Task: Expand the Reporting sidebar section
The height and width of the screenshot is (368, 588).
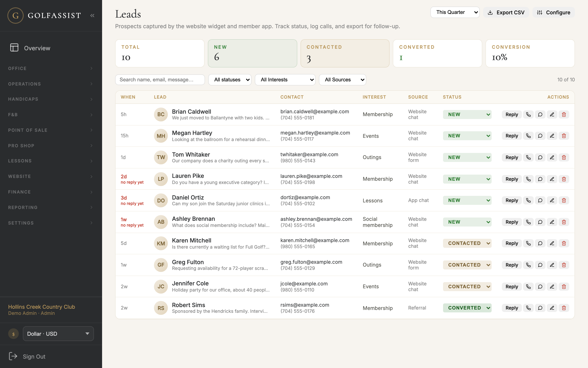Action: (51, 207)
